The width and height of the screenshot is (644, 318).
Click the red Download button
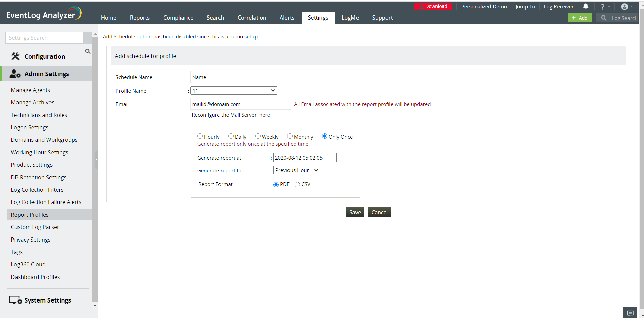[x=433, y=6]
